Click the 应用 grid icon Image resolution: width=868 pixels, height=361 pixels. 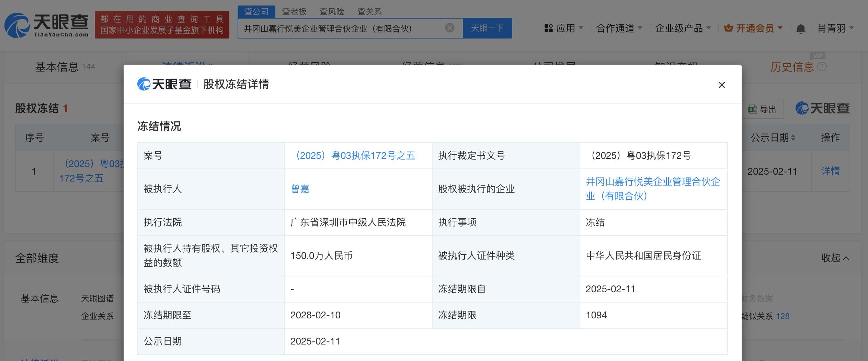(548, 28)
